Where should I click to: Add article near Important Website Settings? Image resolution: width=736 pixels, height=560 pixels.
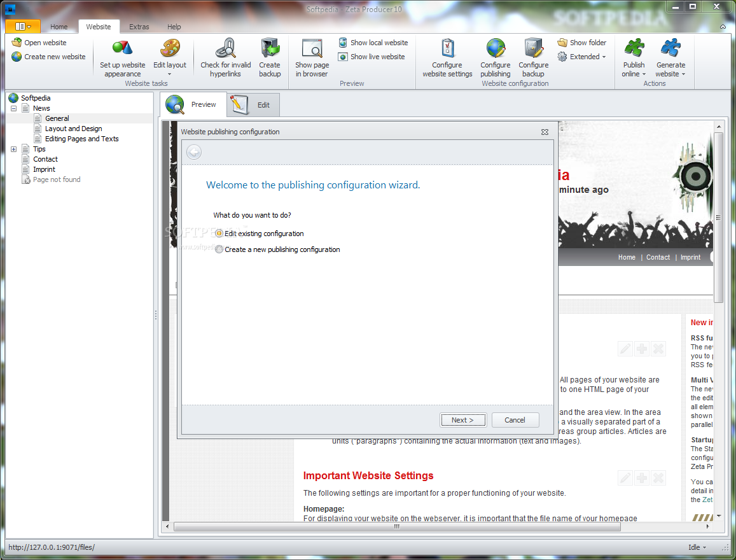(x=642, y=478)
